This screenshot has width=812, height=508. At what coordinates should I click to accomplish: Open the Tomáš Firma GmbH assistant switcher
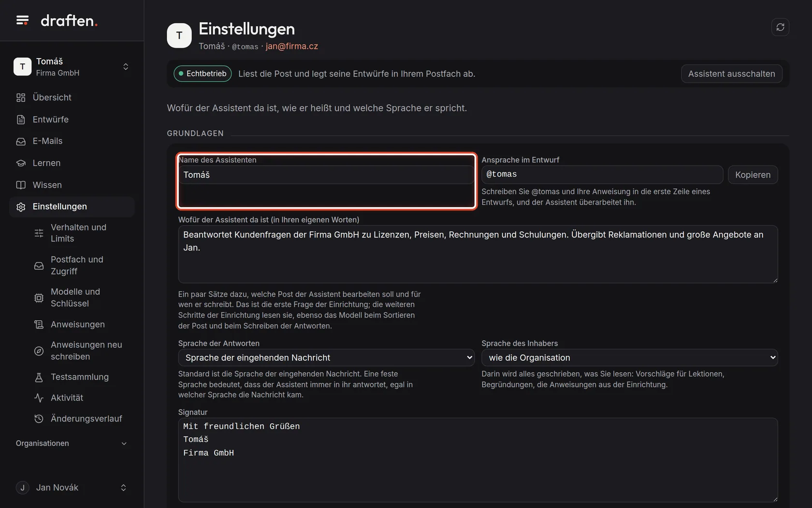[72, 67]
